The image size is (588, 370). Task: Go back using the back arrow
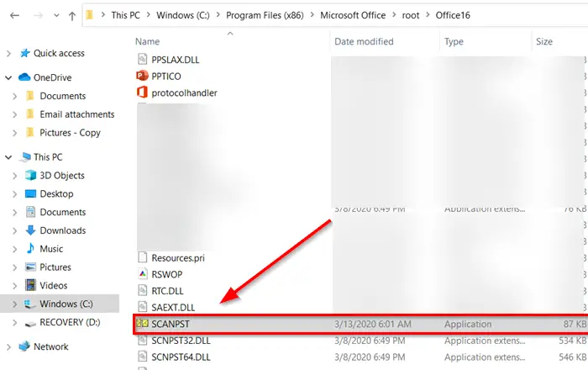[14, 15]
